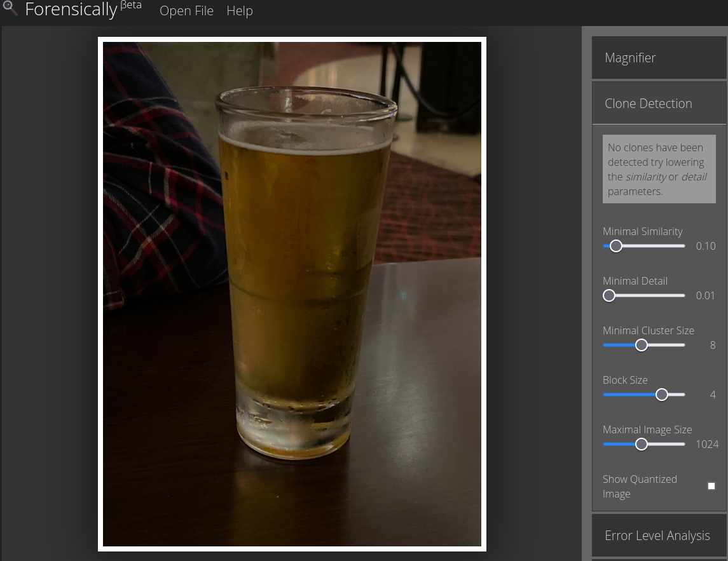Click the Maximal Image Size value 1024

tap(707, 445)
